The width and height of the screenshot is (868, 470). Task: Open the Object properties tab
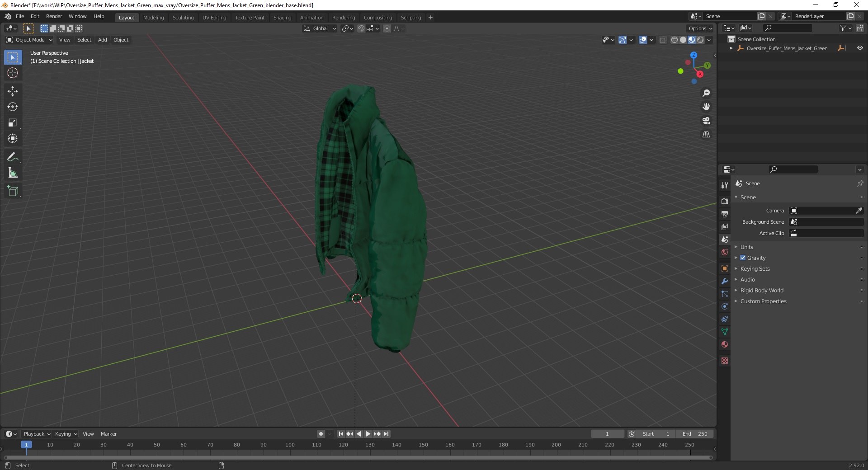point(725,268)
